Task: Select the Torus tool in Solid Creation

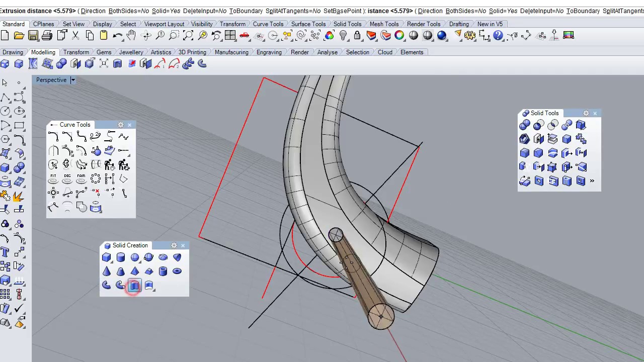Action: coord(177,271)
